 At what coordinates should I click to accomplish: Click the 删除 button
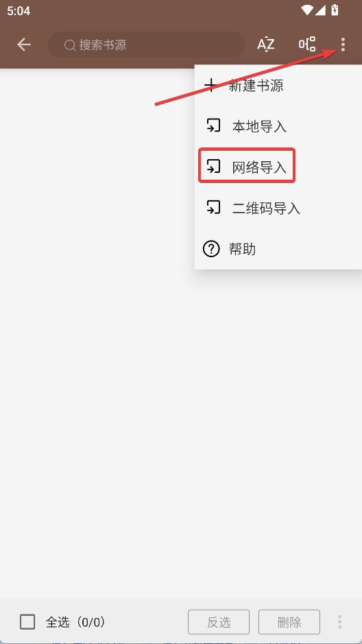point(289,622)
